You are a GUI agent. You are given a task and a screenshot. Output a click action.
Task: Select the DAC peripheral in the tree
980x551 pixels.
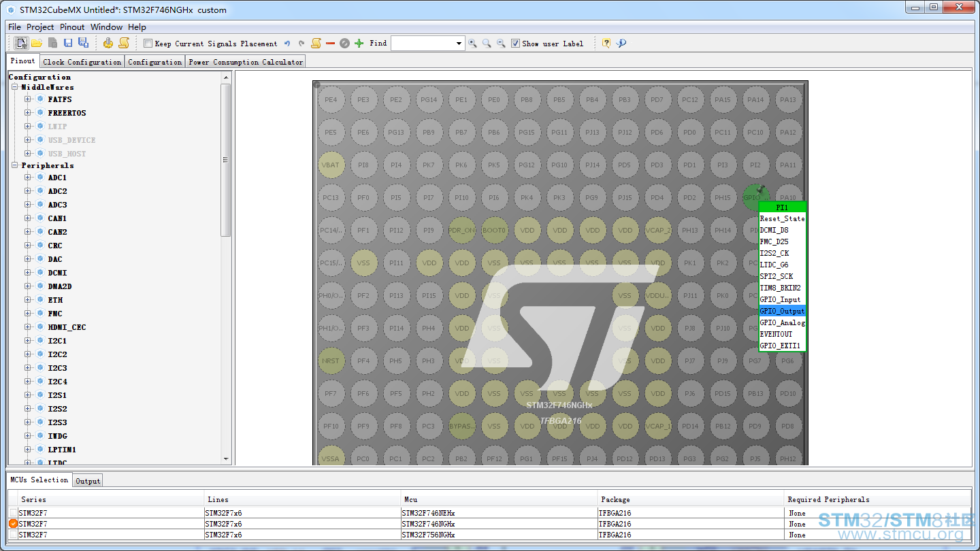pos(55,259)
